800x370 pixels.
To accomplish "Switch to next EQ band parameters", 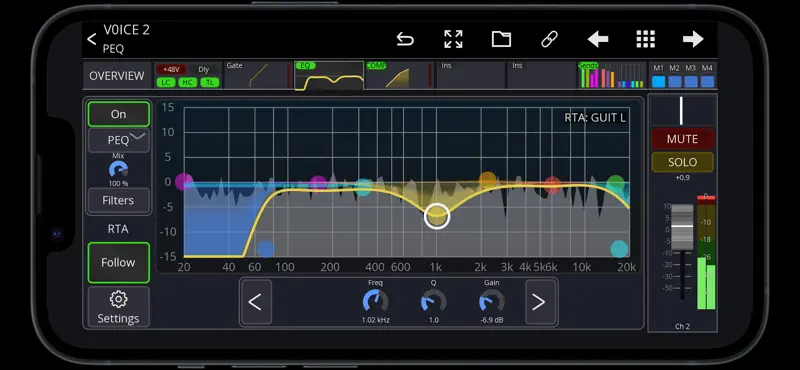I will coord(540,302).
